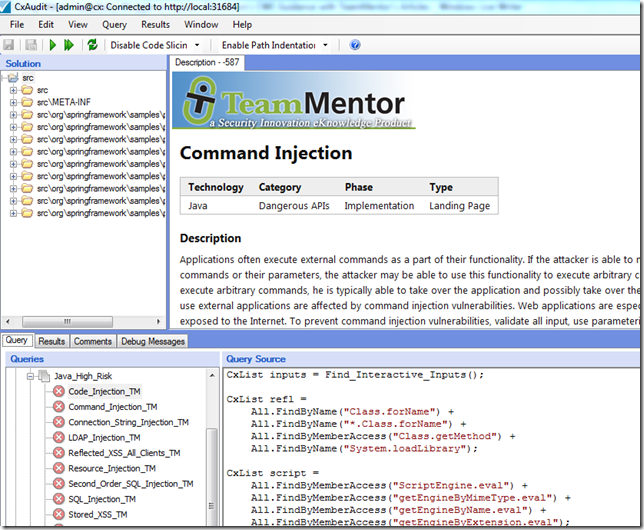Image resolution: width=644 pixels, height=530 pixels.
Task: Click the Java technology cell
Action: pos(198,206)
